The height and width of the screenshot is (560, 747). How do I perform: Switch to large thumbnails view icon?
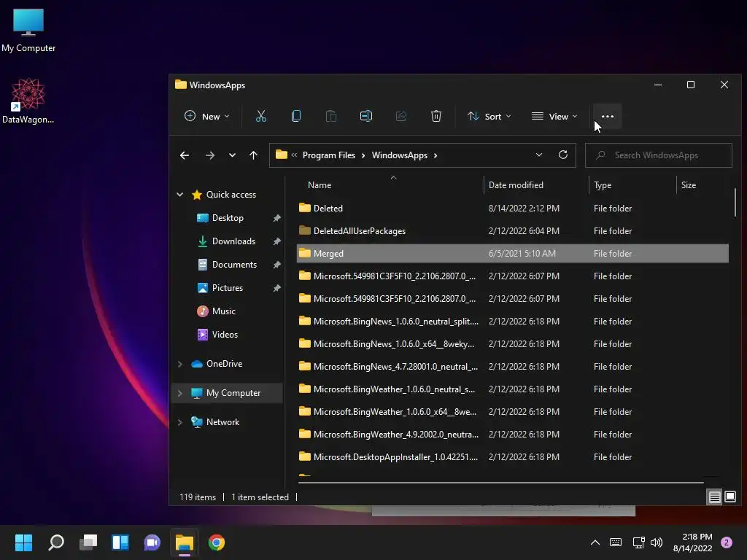730,497
